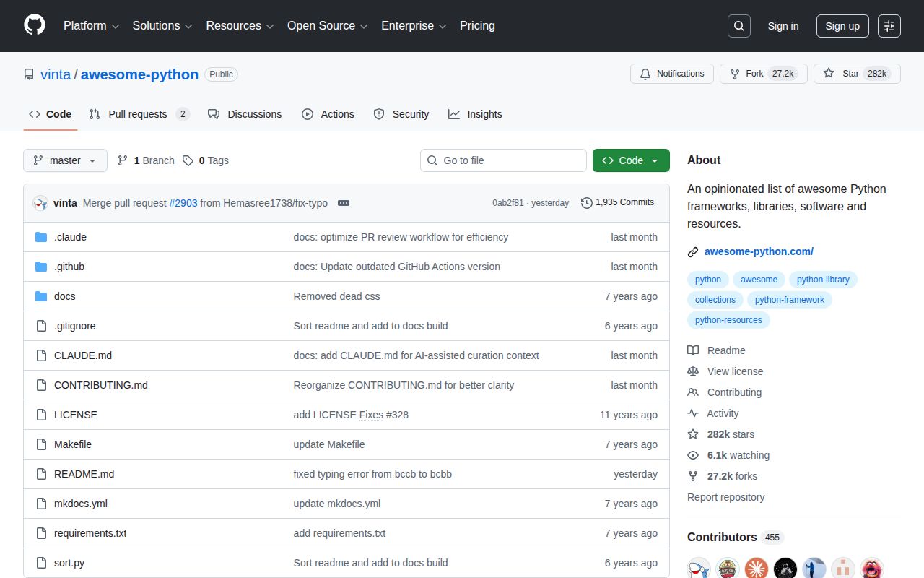Click the Report repository link
This screenshot has width=924, height=578.
[x=725, y=497]
